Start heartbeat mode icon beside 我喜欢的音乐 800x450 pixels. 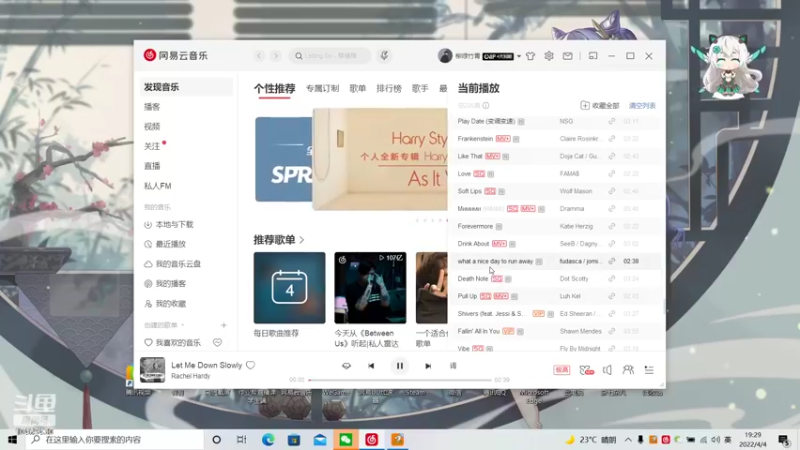[x=217, y=342]
